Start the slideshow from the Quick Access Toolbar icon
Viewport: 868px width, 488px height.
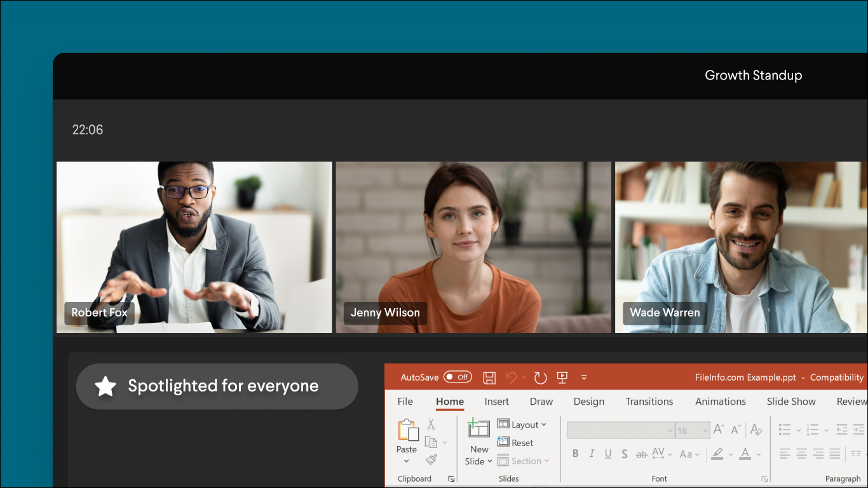click(562, 377)
